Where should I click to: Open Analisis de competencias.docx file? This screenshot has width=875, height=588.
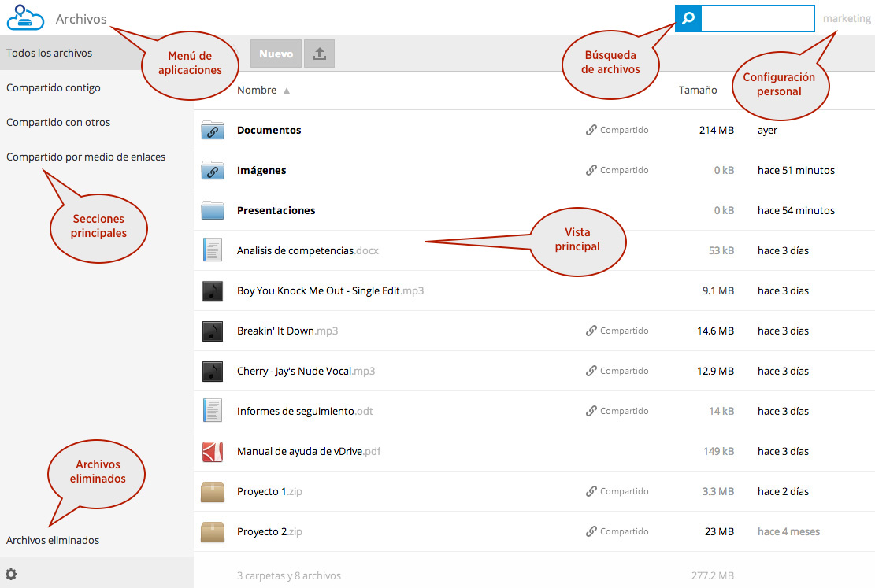(x=308, y=250)
